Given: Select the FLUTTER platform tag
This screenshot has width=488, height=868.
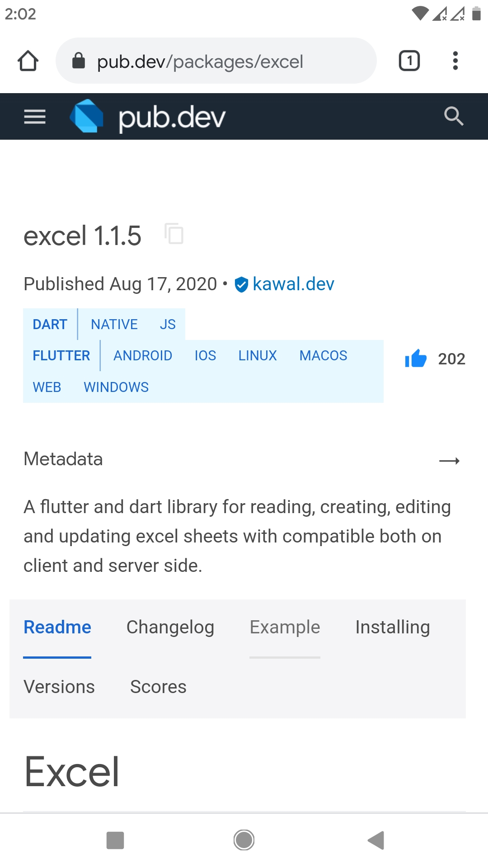Looking at the screenshot, I should [61, 356].
